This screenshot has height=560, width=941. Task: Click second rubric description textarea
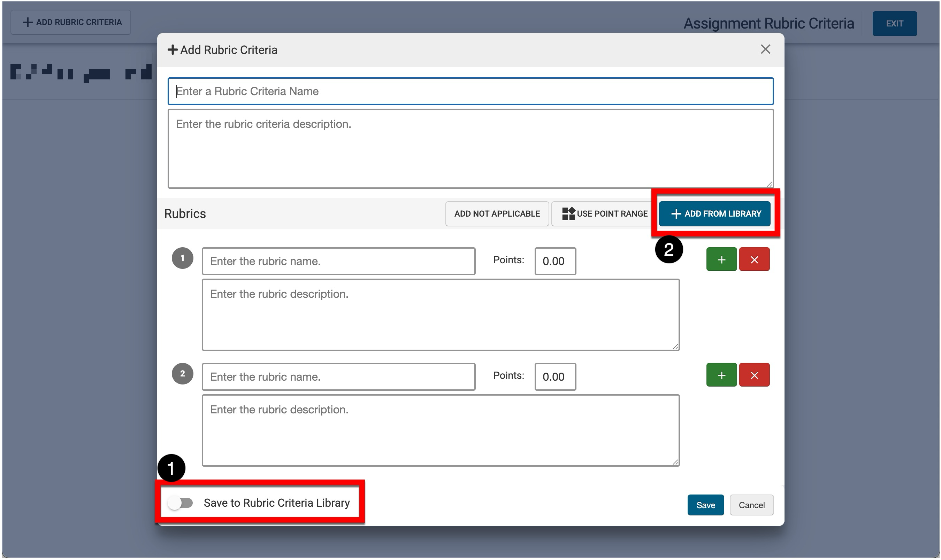pos(440,430)
